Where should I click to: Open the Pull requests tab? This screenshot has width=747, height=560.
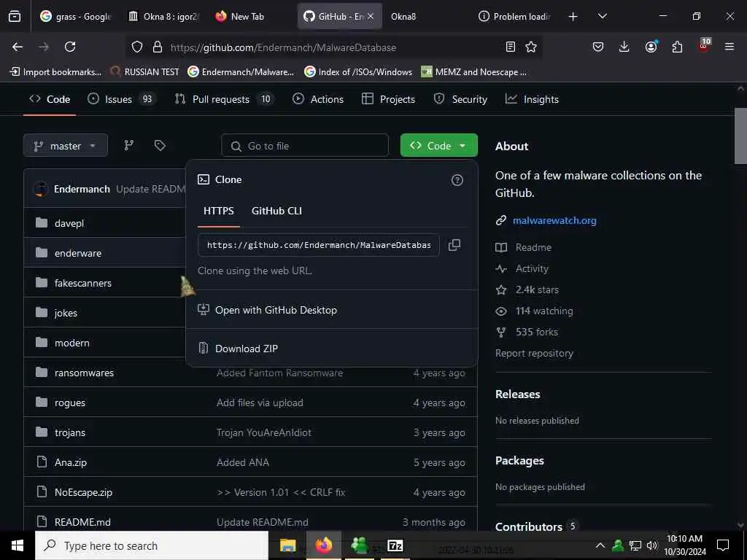pos(224,99)
